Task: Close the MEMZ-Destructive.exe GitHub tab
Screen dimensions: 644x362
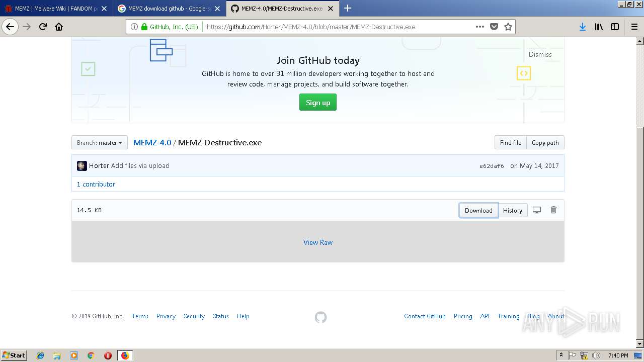Action: (331, 9)
